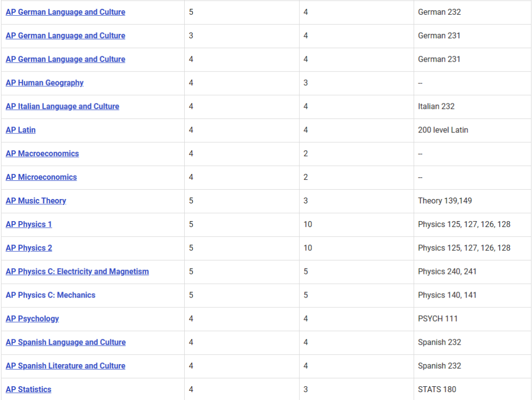The height and width of the screenshot is (400, 532).
Task: Open the AP Human Geography link
Action: pyautogui.click(x=45, y=83)
